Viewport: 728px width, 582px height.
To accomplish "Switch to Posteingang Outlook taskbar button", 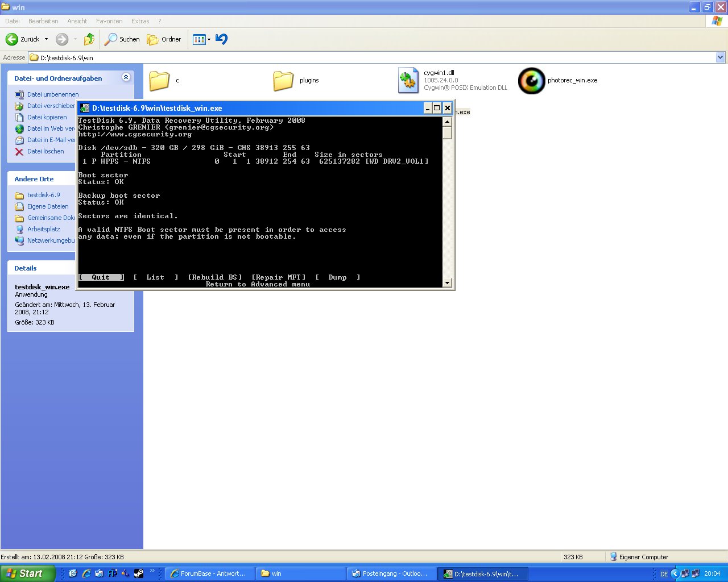I will (391, 573).
